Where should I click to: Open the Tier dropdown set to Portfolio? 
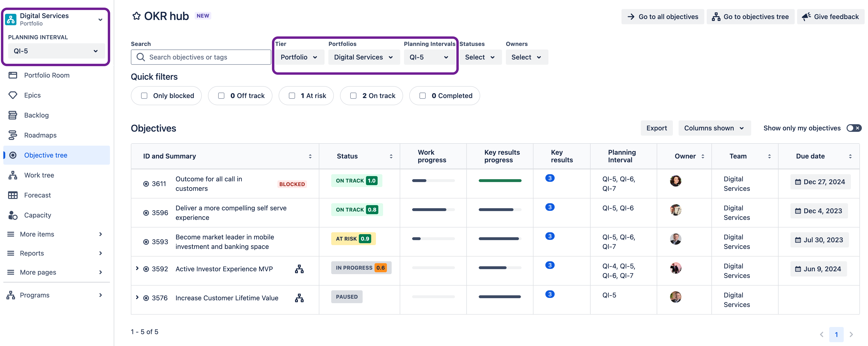[x=299, y=57]
